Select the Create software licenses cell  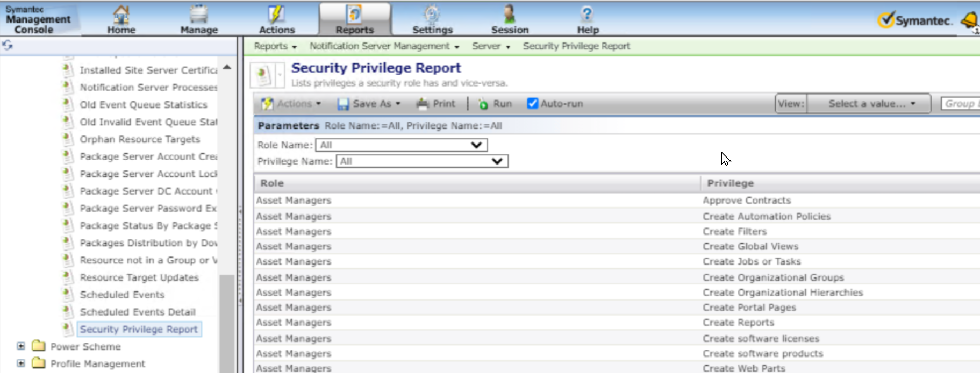point(761,339)
